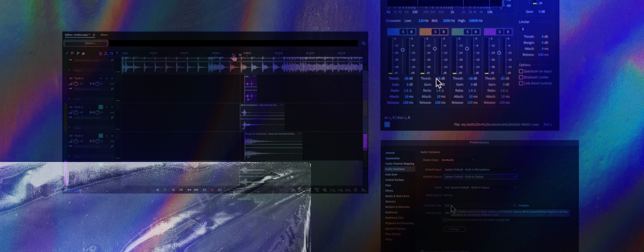Select the Editor: Artlist.sesx tab
This screenshot has width=644, height=252.
(77, 35)
